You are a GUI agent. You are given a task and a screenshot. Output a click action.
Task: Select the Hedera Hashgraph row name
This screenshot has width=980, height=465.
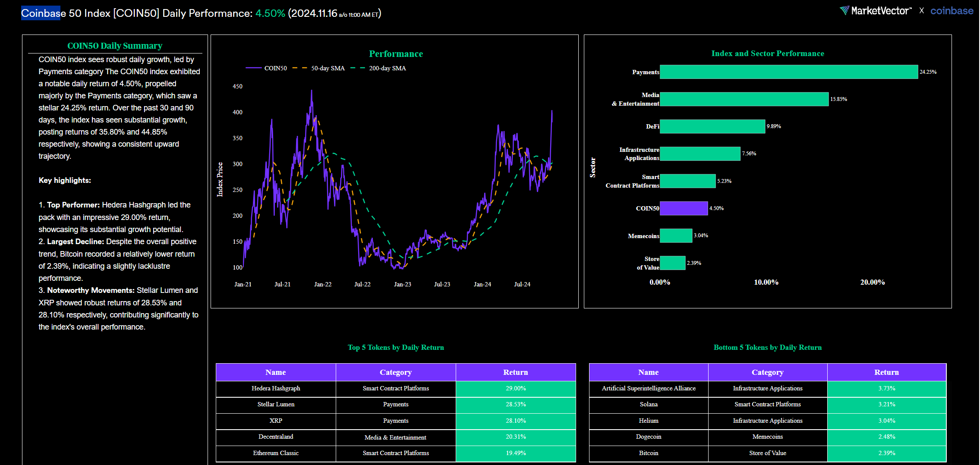coord(276,389)
